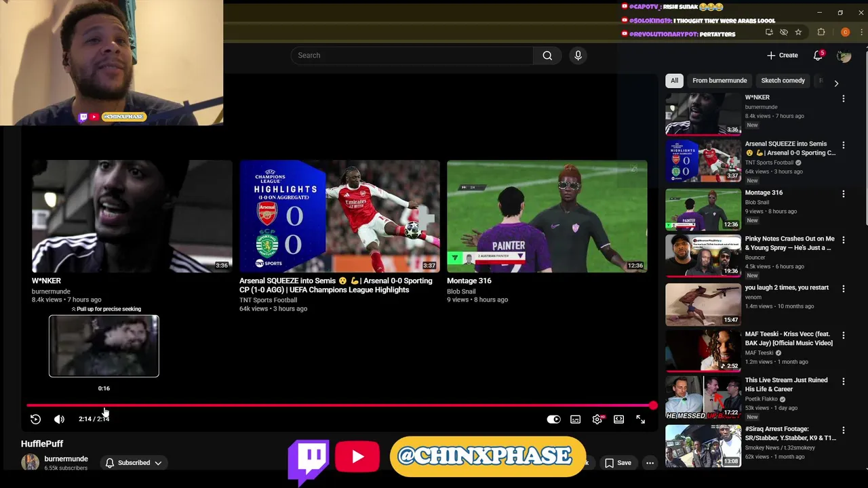Open options for W*NKER sidebar video
868x488 pixels.
tap(844, 99)
